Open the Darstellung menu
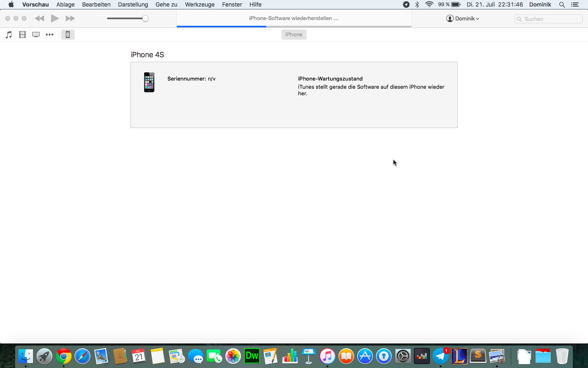Viewport: 588px width, 368px height. tap(133, 4)
